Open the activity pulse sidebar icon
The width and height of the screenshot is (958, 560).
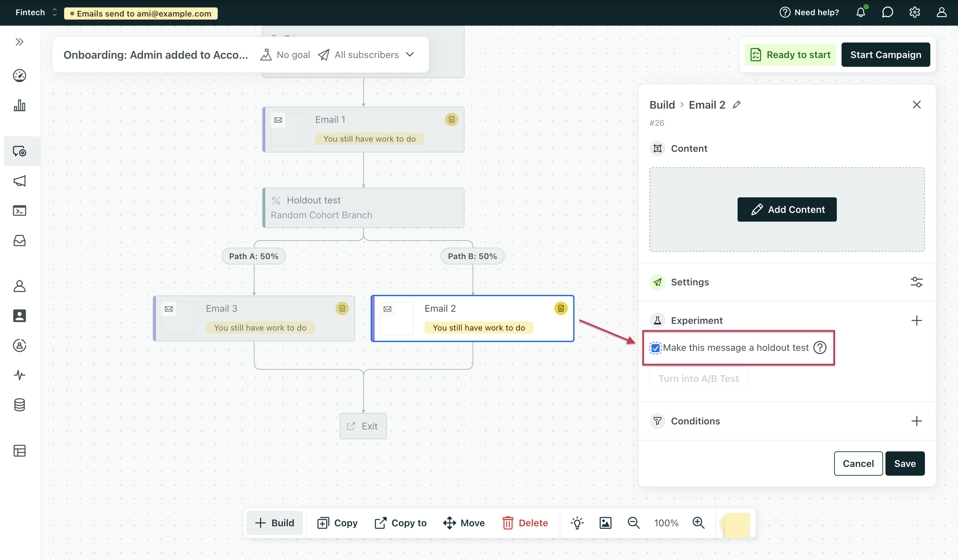click(x=19, y=375)
